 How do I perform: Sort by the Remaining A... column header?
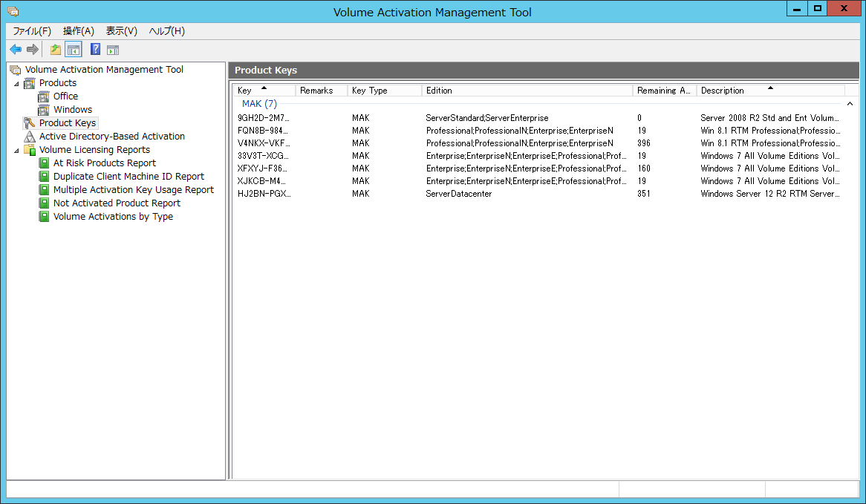[x=665, y=91]
